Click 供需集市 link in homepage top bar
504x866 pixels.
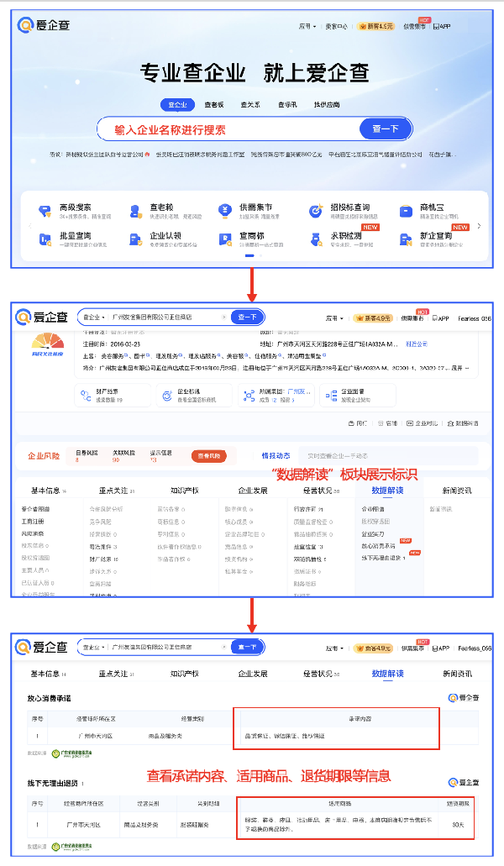(413, 26)
